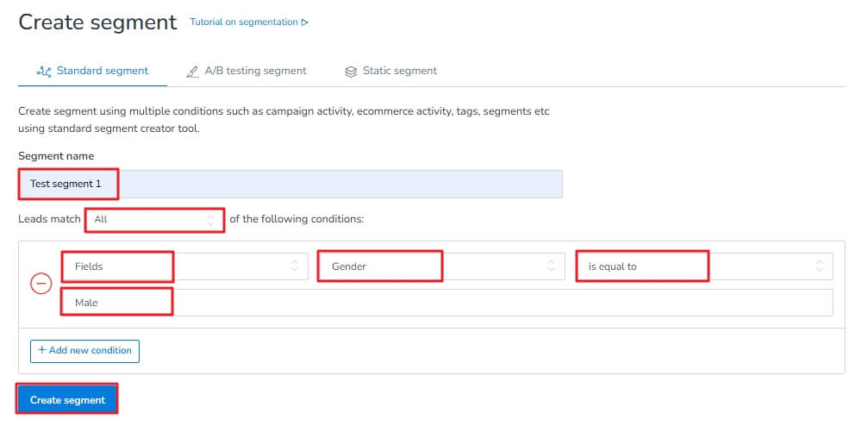Click the arrows on the Gender selector
Image resolution: width=868 pixels, height=432 pixels.
(x=552, y=266)
